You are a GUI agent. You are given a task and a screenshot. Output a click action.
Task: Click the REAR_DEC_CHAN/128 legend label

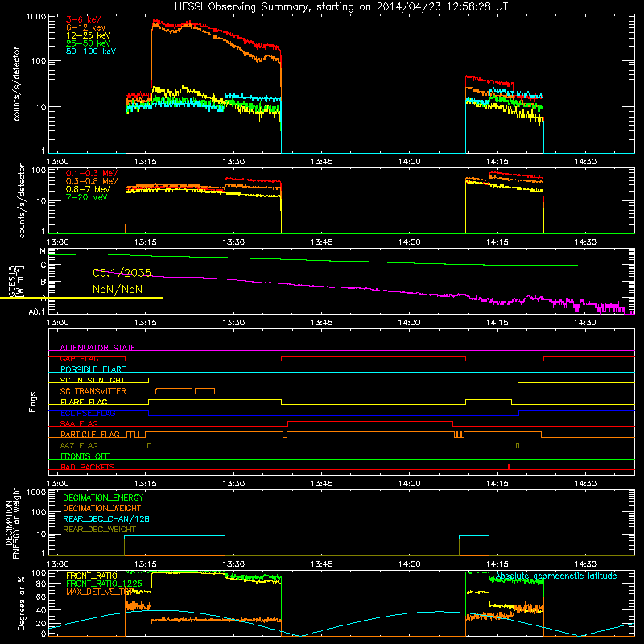(106, 519)
